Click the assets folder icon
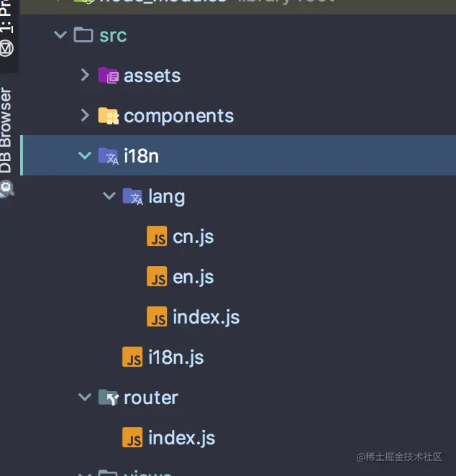Viewport: 456px width, 476px height. 108,75
